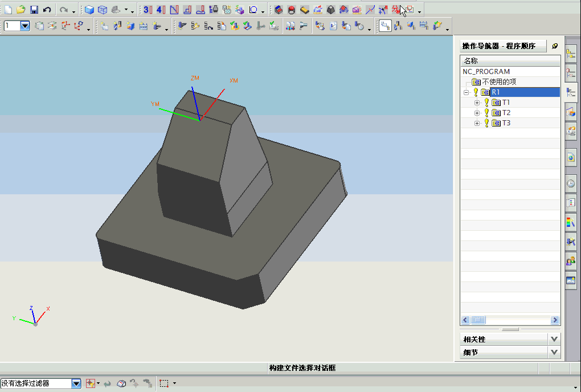Viewport: 581px width, 392px height.
Task: Create a new tool
Action: point(117,26)
